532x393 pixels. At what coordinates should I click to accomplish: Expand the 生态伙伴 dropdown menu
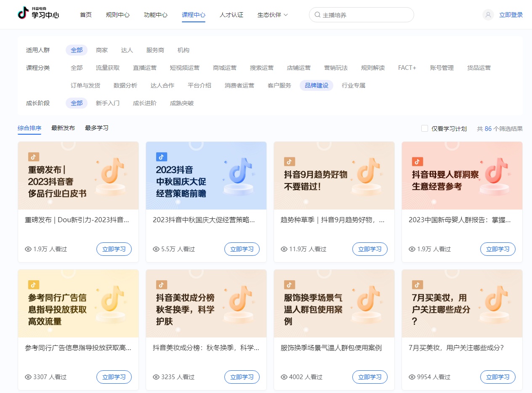coord(273,15)
